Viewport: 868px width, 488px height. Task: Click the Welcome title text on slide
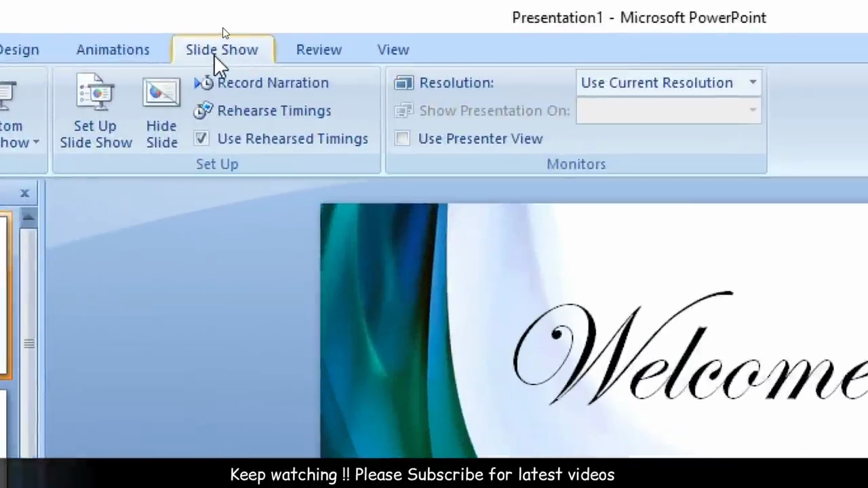(690, 350)
